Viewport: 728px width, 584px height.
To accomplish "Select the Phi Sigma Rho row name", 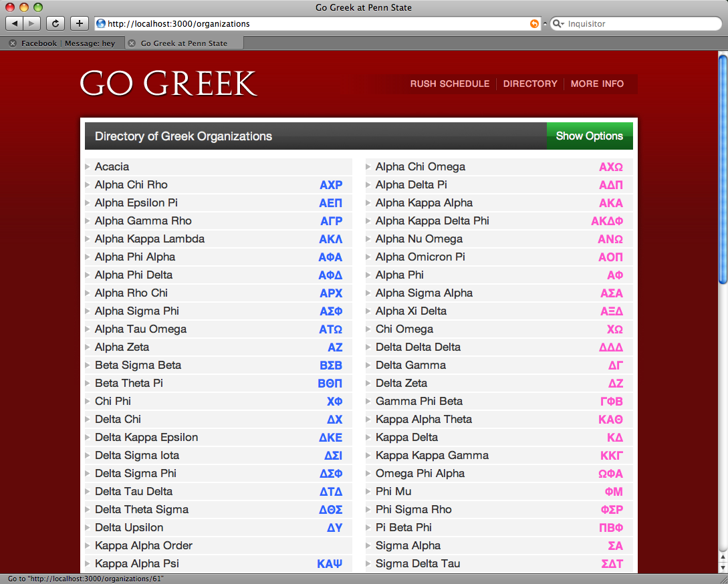I will coord(413,510).
